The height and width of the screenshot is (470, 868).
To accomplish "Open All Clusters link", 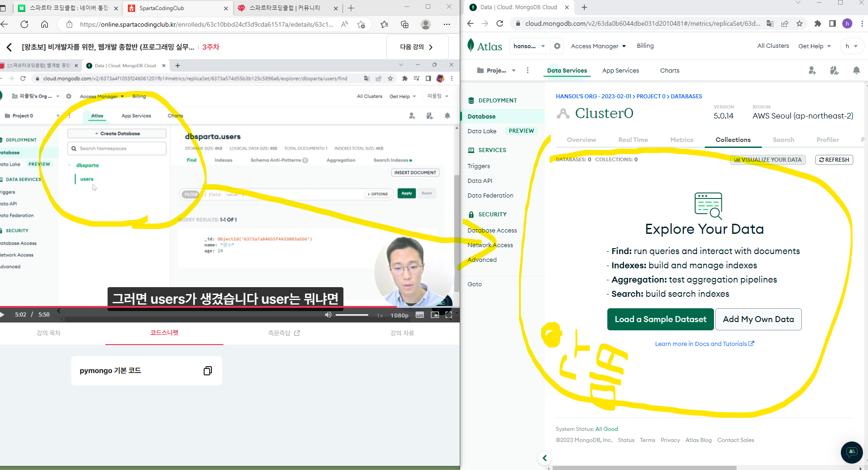I will tap(773, 45).
